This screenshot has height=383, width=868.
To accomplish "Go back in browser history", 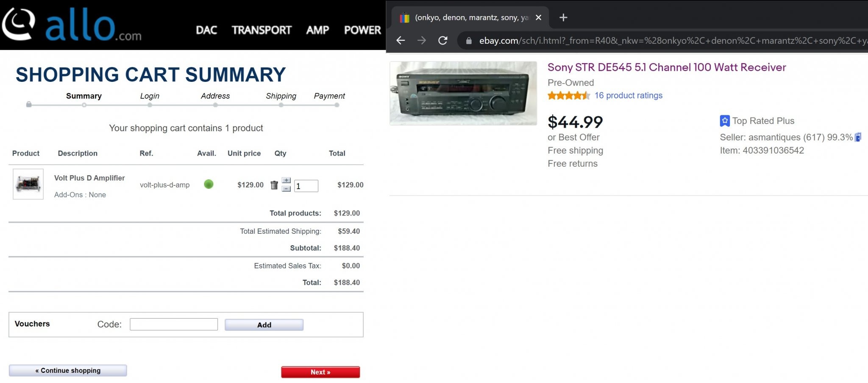I will tap(401, 40).
